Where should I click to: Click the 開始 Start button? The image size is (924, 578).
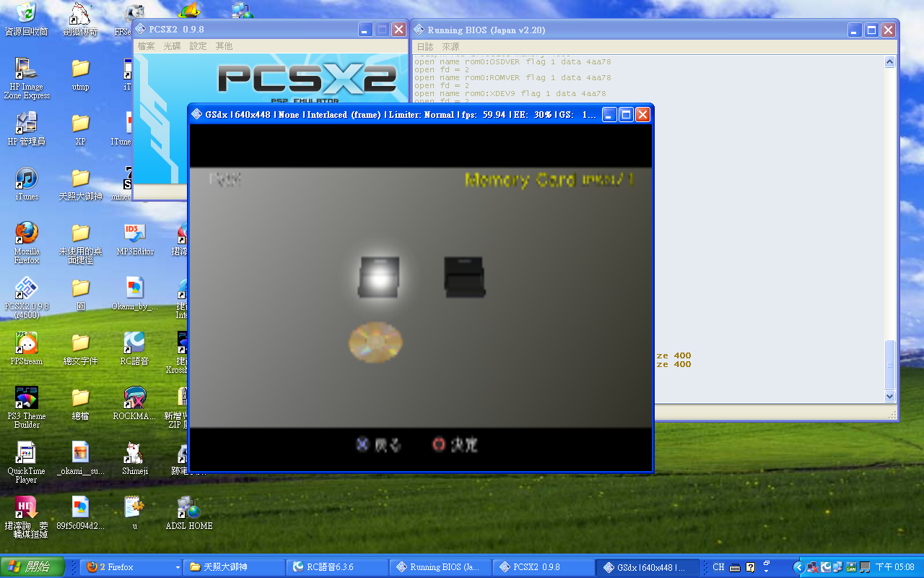point(32,567)
